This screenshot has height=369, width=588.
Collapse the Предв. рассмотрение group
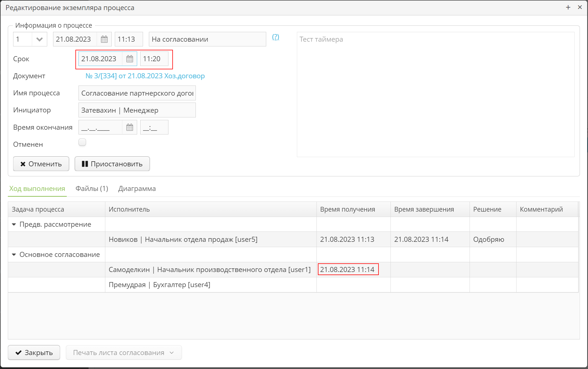point(14,224)
